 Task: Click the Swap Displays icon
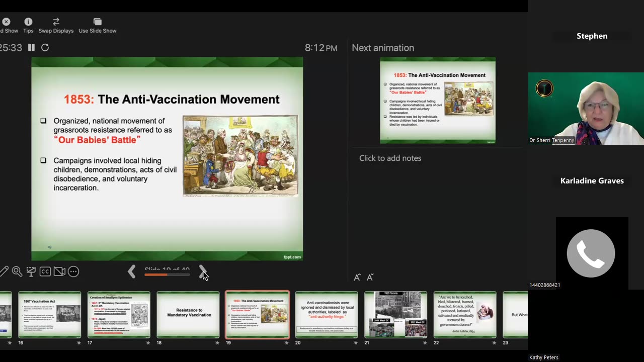[x=56, y=22]
